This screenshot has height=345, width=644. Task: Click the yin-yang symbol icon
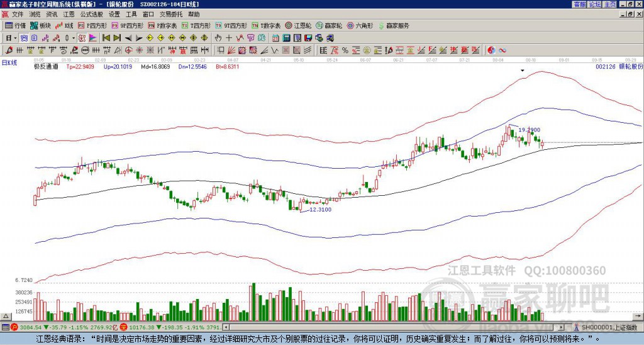tap(491, 50)
